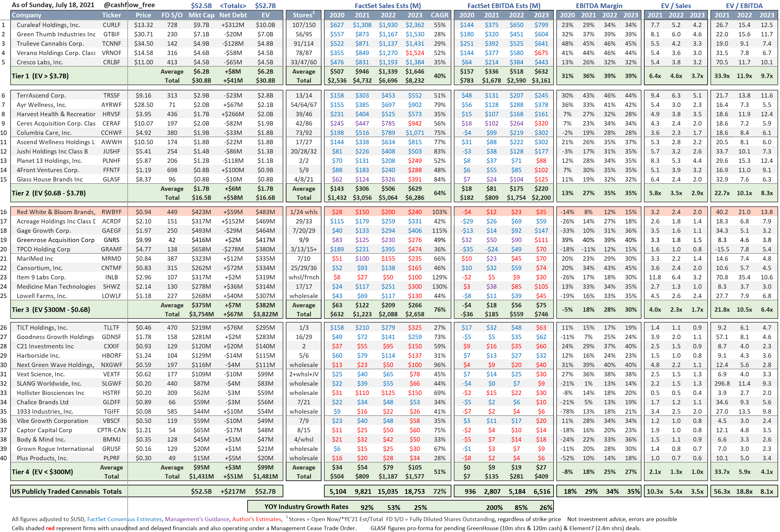
Task: Select the Company column header
Action: click(27, 15)
